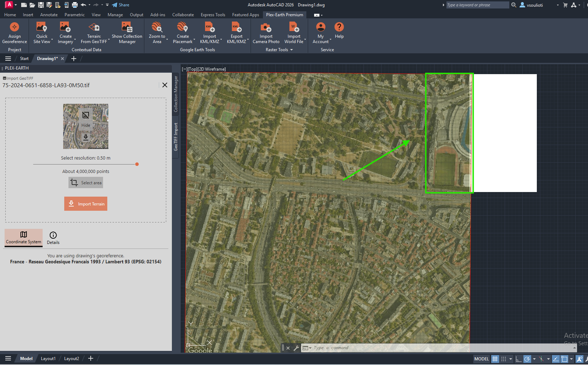Open Import Camera Photo tool
This screenshot has height=365, width=588.
click(266, 33)
